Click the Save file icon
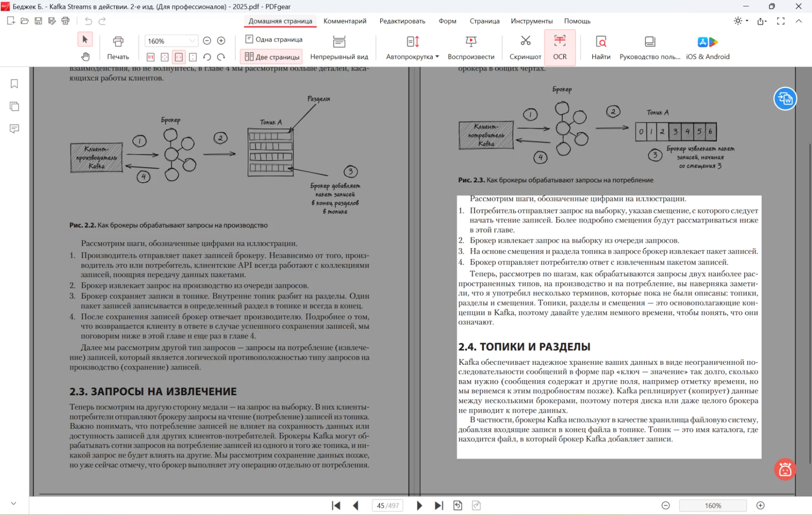 (38, 21)
